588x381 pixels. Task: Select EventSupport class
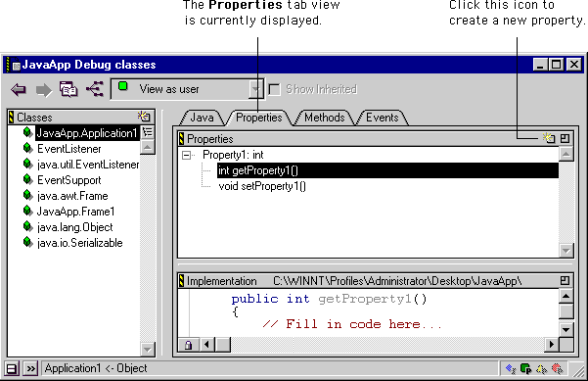(x=69, y=180)
